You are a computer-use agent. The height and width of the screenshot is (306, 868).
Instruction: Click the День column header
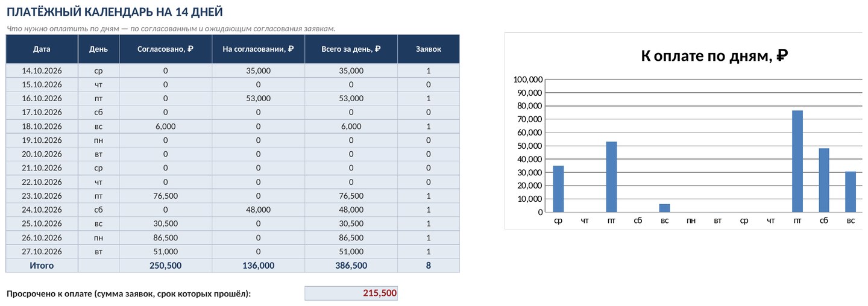98,49
